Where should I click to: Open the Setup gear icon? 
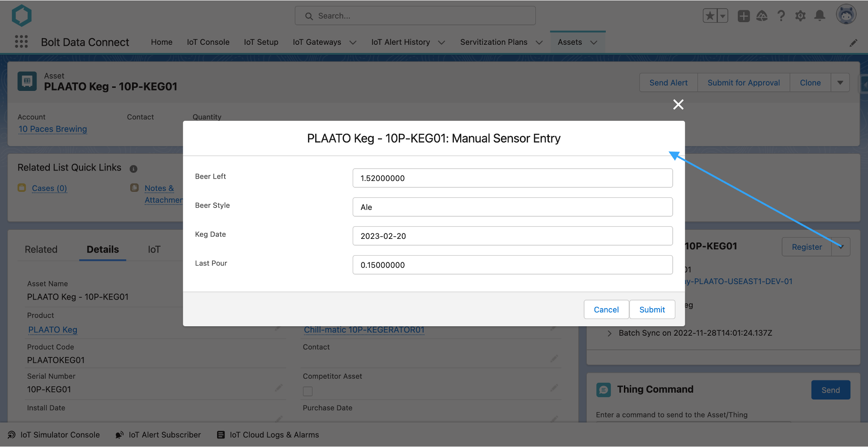coord(801,16)
